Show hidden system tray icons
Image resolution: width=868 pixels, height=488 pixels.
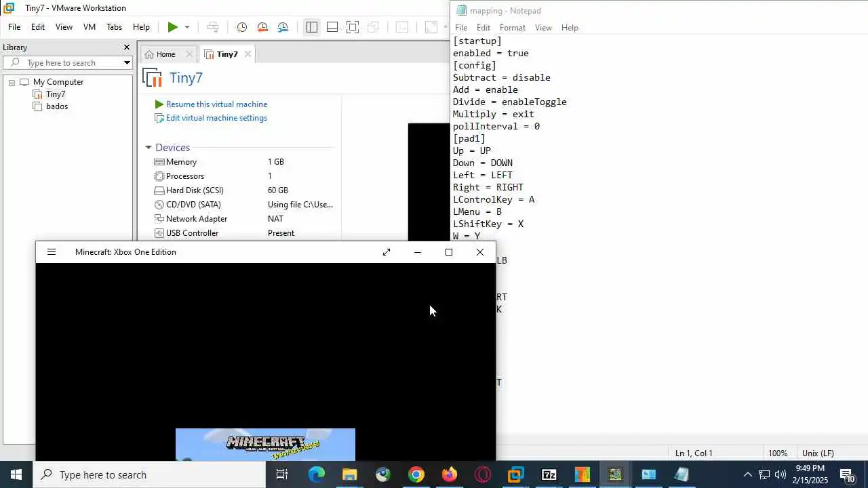748,474
